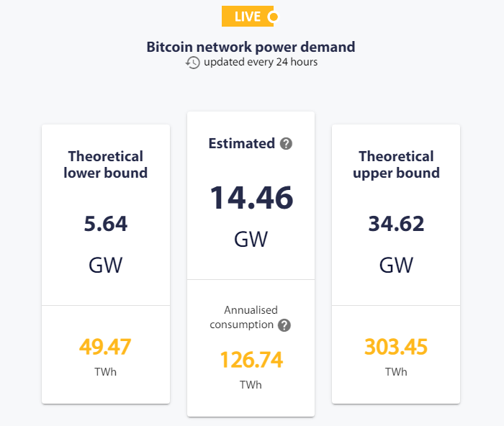The width and height of the screenshot is (504, 426).
Task: Click the Theoretical upper bound title
Action: coord(396,165)
